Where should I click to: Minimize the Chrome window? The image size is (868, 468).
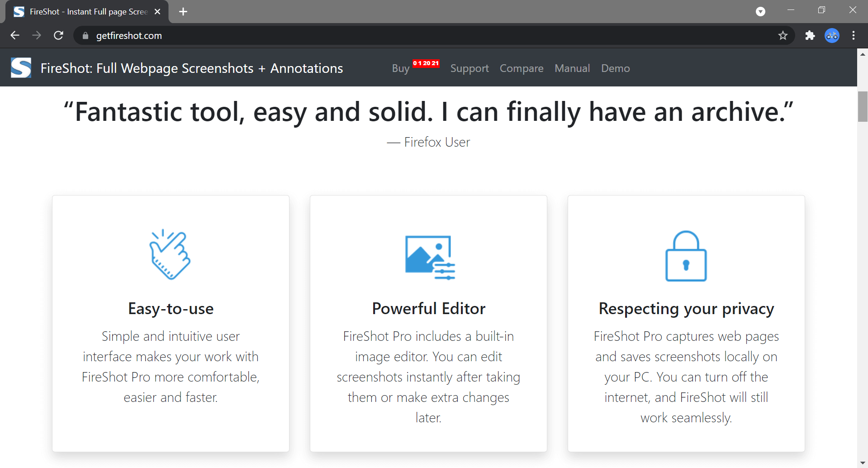[x=791, y=10]
